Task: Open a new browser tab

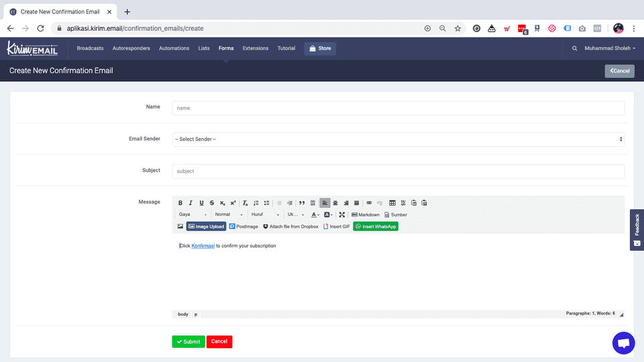Action: point(127,12)
